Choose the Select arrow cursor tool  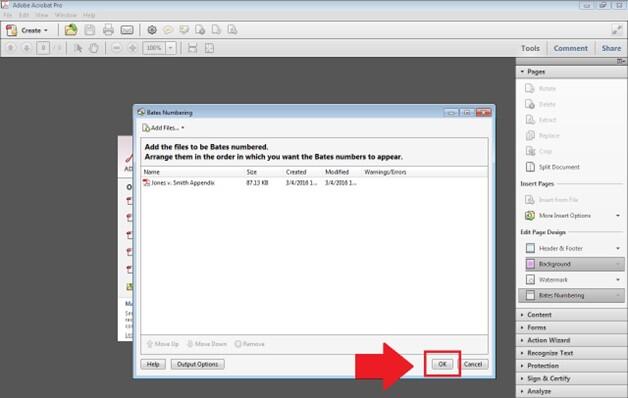(78, 48)
